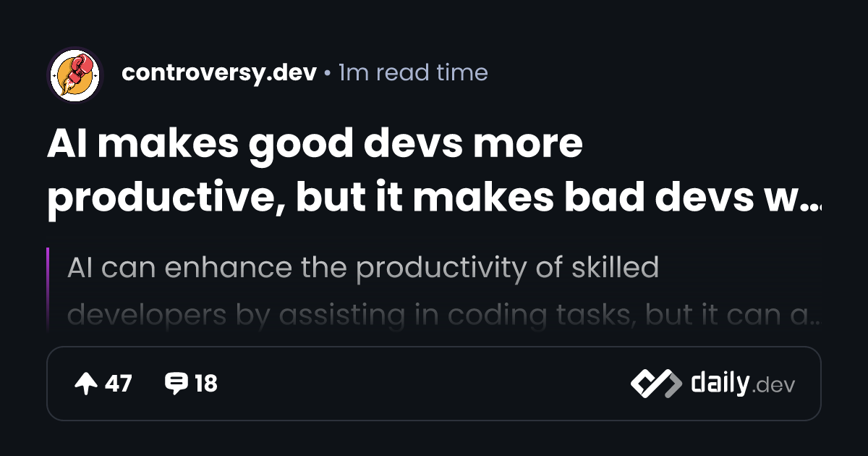
Task: Click the "daily" wordmark text
Action: tap(719, 383)
